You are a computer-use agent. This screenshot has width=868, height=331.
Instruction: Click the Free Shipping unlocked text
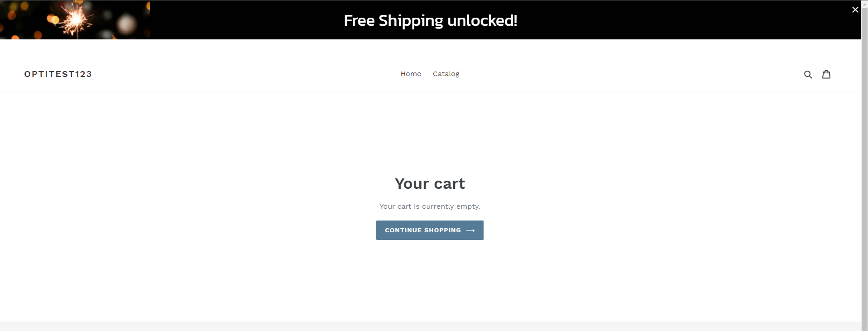click(x=430, y=20)
